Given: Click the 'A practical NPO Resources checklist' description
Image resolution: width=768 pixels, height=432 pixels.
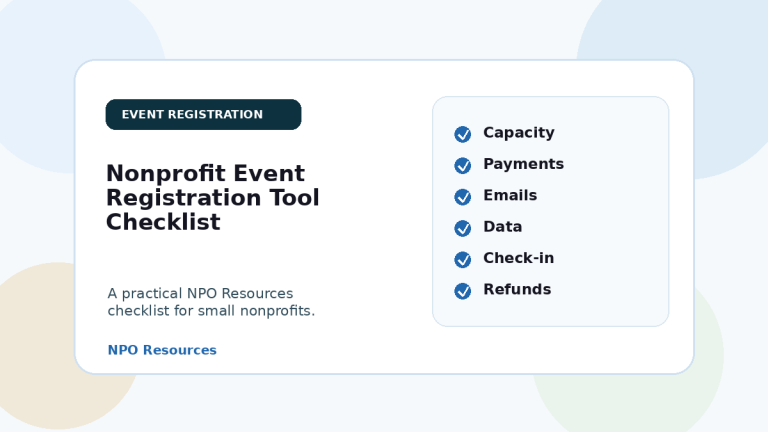Looking at the screenshot, I should 211,302.
